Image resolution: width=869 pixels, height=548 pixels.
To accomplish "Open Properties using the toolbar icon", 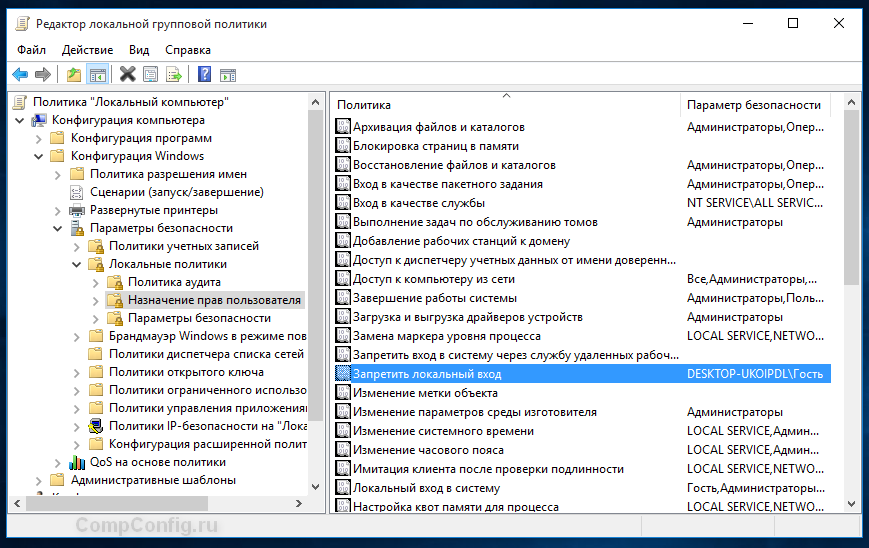I will click(x=150, y=74).
